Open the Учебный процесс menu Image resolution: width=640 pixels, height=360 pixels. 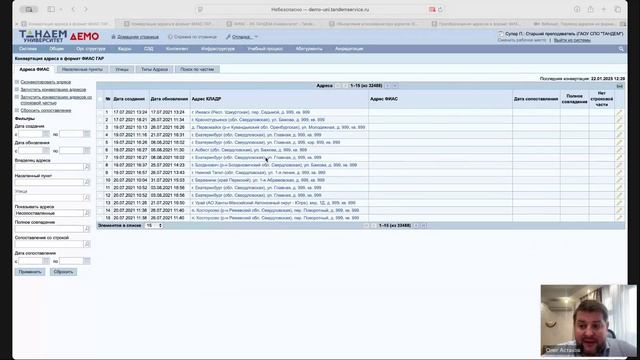click(x=265, y=49)
